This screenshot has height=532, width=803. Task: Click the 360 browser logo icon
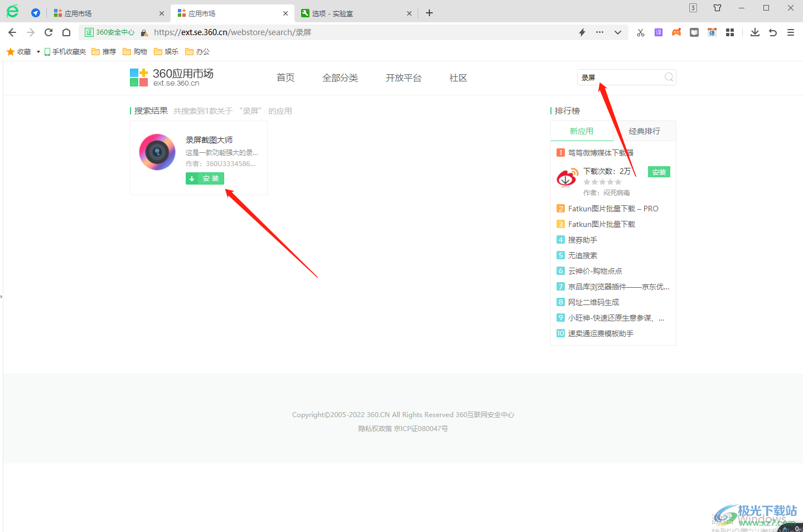click(x=12, y=12)
